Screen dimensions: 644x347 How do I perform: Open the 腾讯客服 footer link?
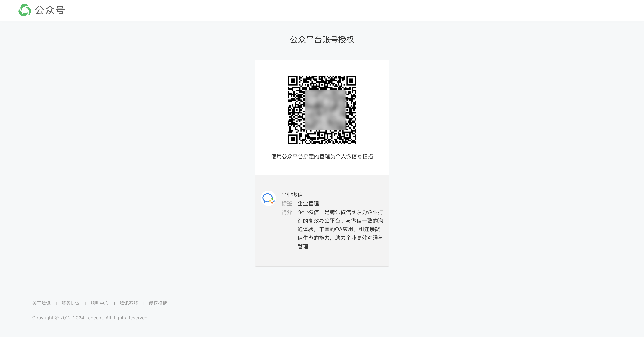point(129,303)
